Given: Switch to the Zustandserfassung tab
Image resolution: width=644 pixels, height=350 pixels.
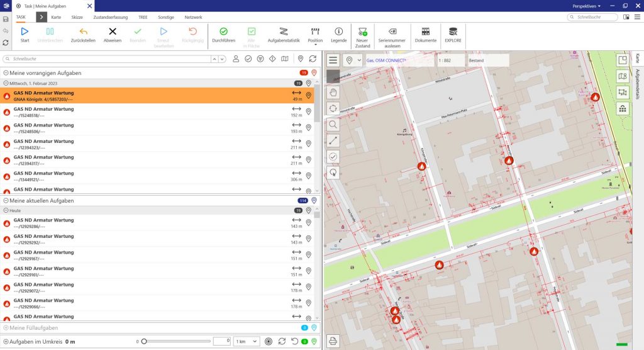Looking at the screenshot, I should pyautogui.click(x=111, y=17).
